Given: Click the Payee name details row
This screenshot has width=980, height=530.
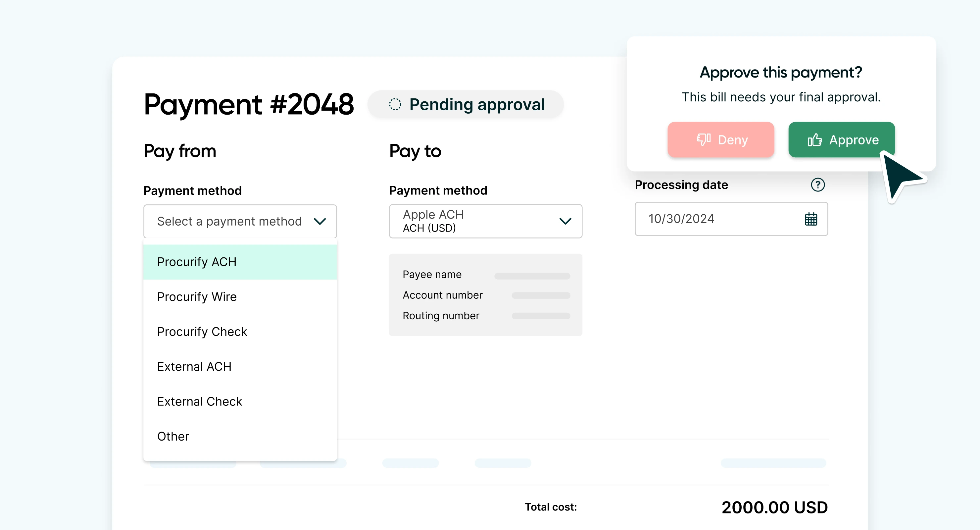Looking at the screenshot, I should coord(486,275).
